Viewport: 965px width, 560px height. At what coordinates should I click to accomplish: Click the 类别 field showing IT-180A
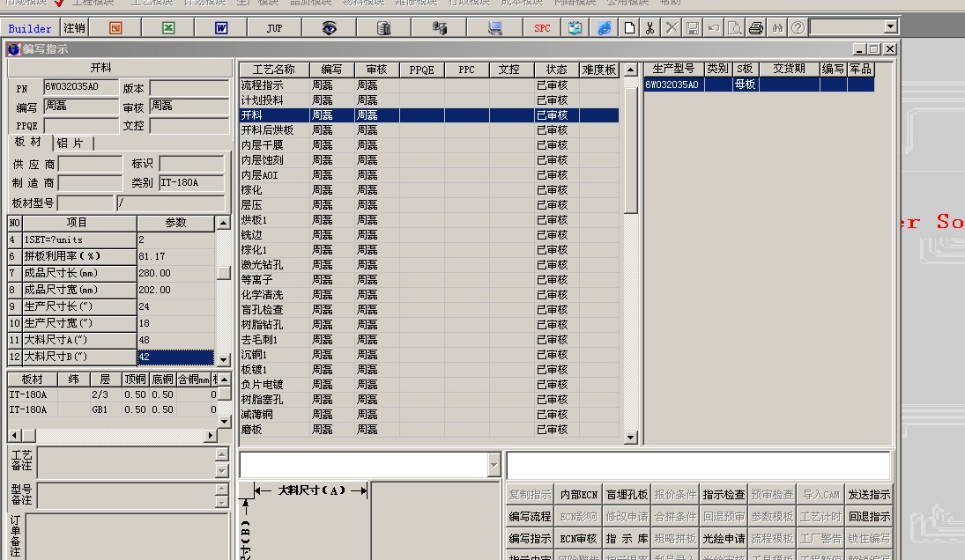pyautogui.click(x=191, y=182)
